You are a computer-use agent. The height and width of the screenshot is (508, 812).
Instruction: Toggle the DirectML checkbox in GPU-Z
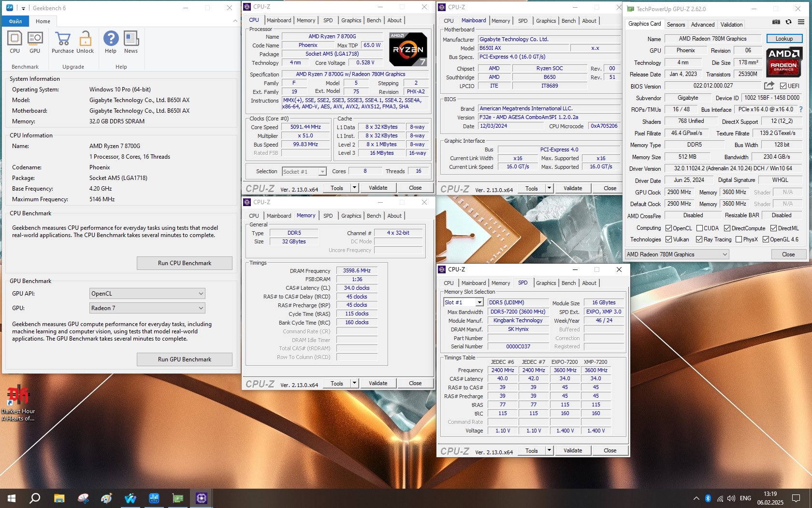coord(773,228)
